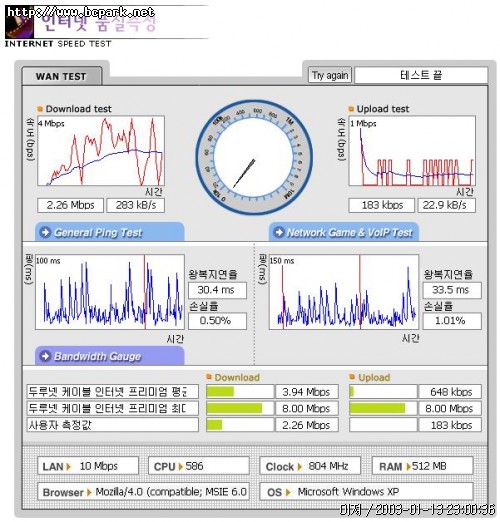
Task: Click the 0.50% loss rate value
Action: 217,321
